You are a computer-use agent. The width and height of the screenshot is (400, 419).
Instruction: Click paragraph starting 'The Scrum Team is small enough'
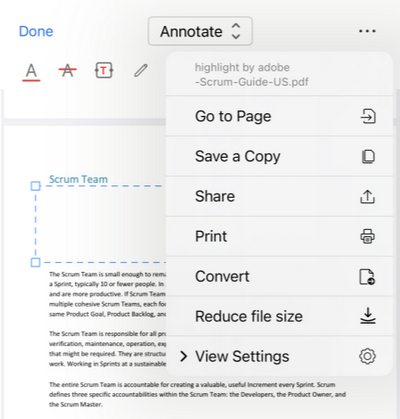[107, 294]
